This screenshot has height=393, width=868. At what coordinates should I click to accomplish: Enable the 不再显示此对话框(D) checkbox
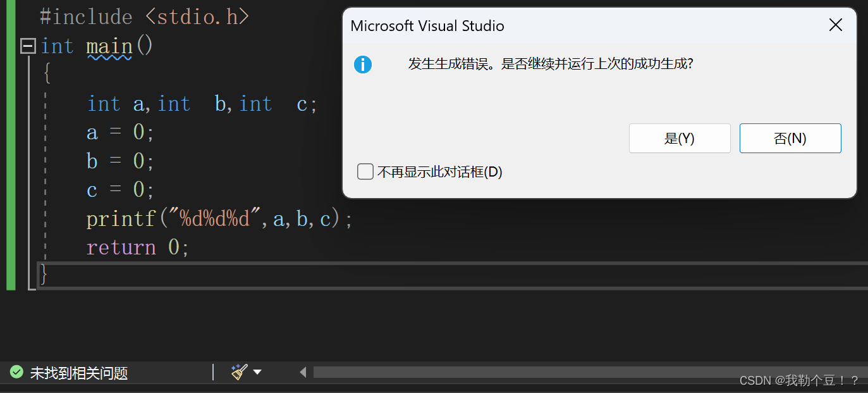click(365, 172)
